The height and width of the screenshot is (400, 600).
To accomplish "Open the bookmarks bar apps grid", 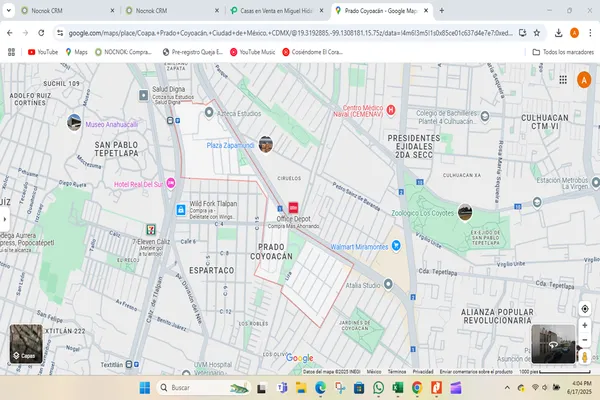I will click(11, 52).
